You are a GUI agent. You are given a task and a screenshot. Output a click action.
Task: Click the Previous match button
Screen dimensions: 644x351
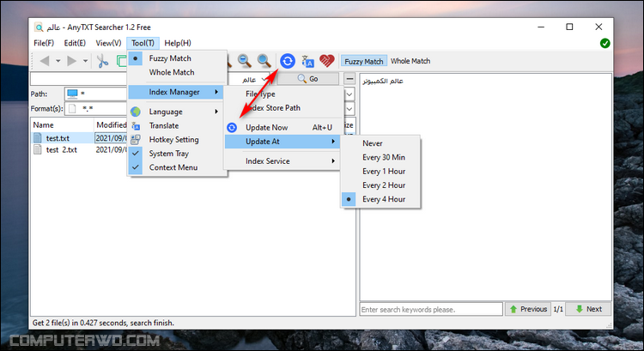[x=528, y=309]
